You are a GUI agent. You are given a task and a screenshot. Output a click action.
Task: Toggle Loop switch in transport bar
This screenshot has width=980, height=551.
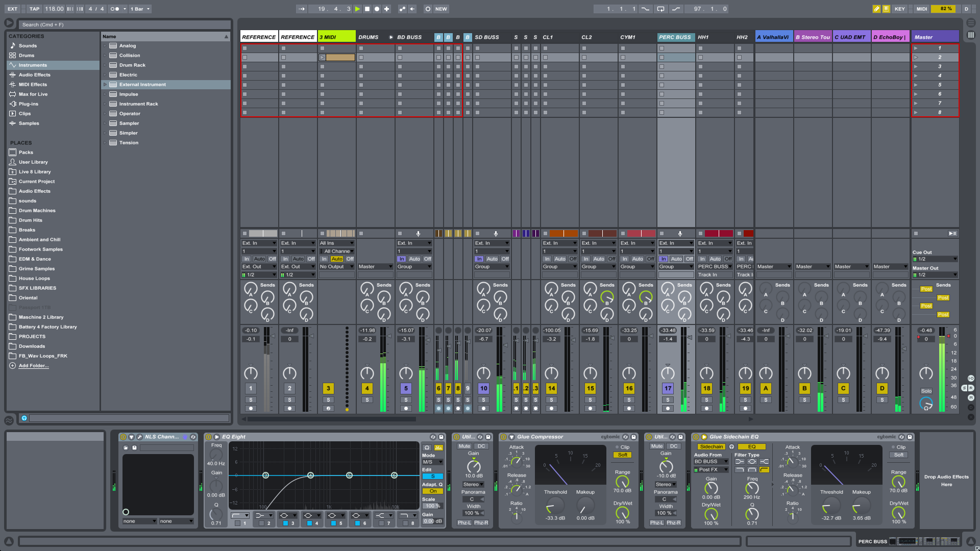point(660,9)
